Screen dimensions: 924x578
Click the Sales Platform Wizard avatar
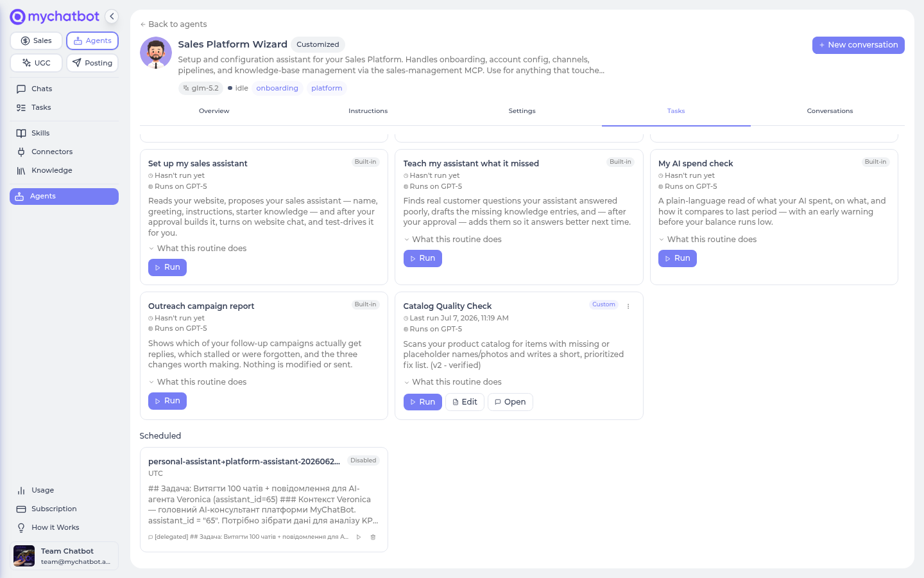156,53
